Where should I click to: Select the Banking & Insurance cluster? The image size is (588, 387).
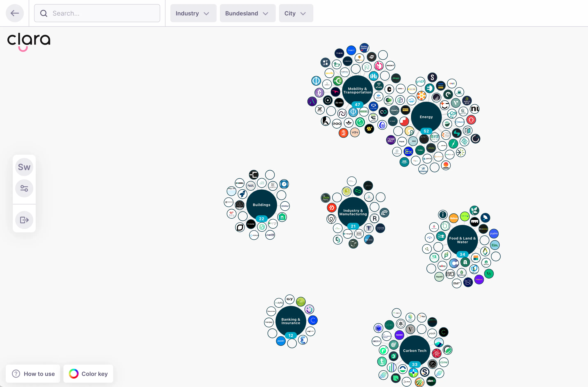click(291, 321)
